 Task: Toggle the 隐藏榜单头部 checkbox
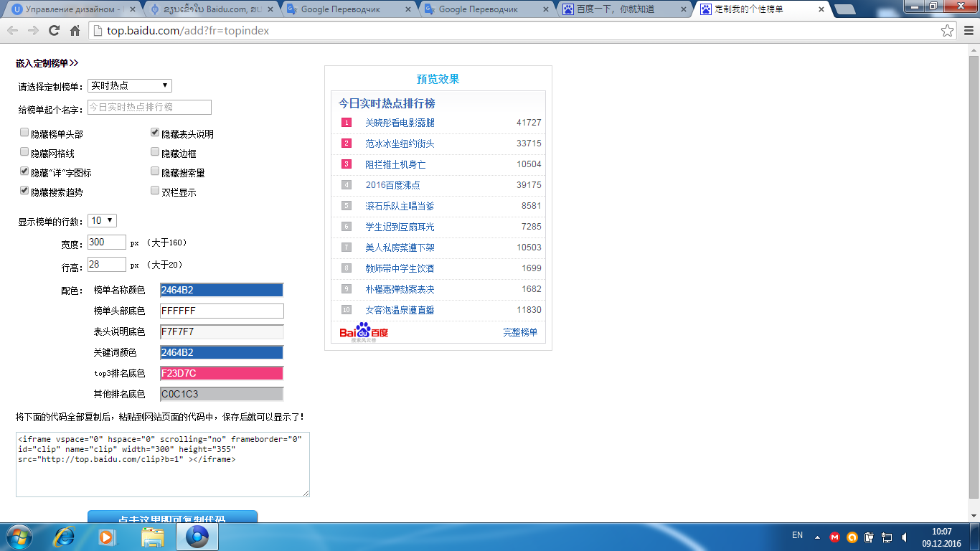point(24,133)
